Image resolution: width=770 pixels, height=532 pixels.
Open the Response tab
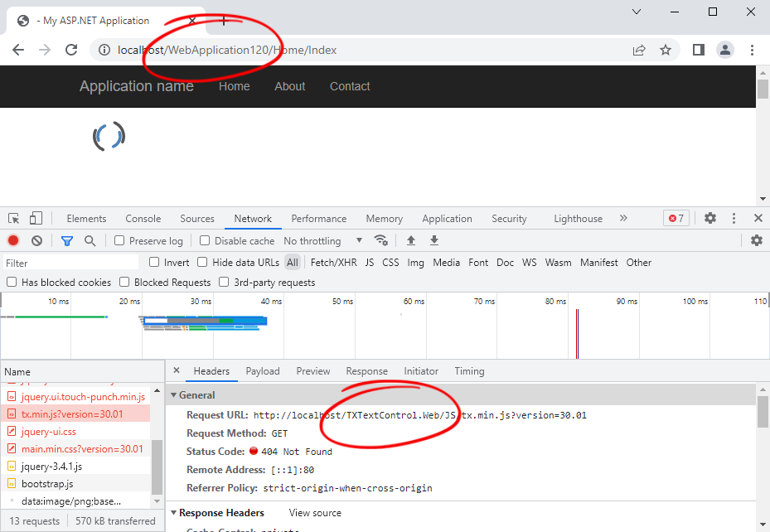click(x=367, y=371)
